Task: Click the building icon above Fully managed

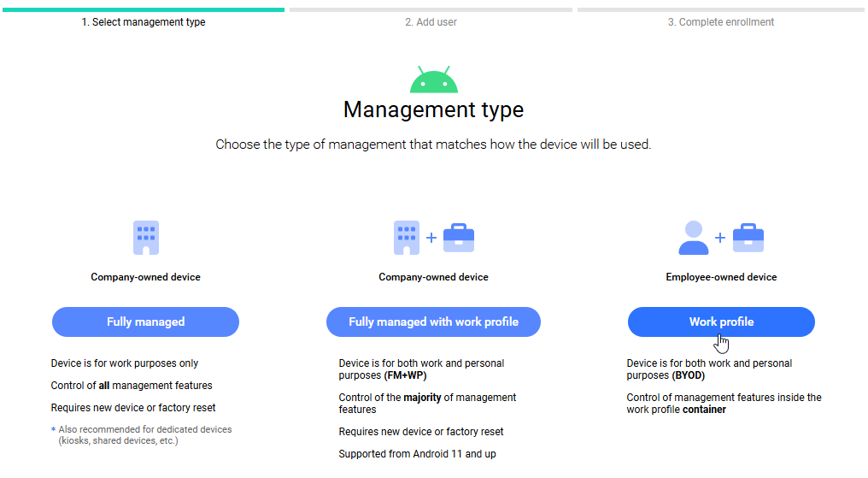Action: point(146,238)
